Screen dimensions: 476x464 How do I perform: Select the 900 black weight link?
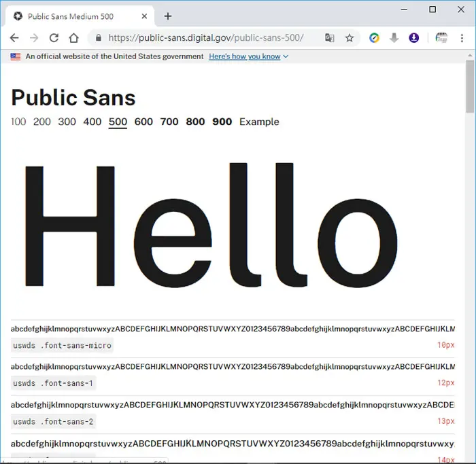pyautogui.click(x=222, y=122)
